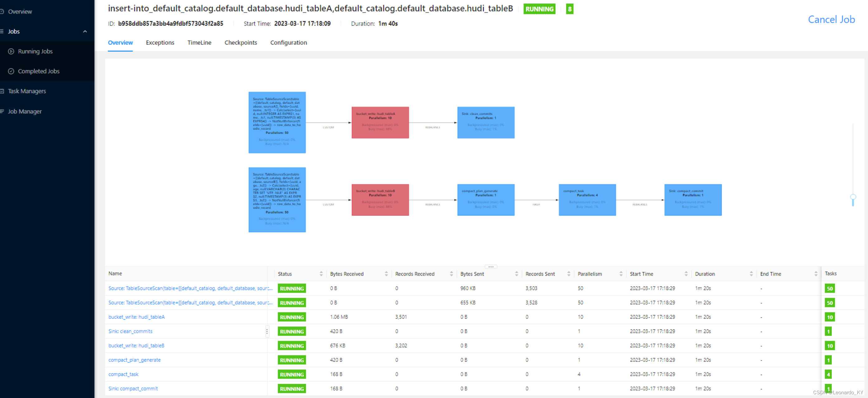Screen dimensions: 868x398
Task: Switch to the Exceptions tab
Action: (160, 42)
